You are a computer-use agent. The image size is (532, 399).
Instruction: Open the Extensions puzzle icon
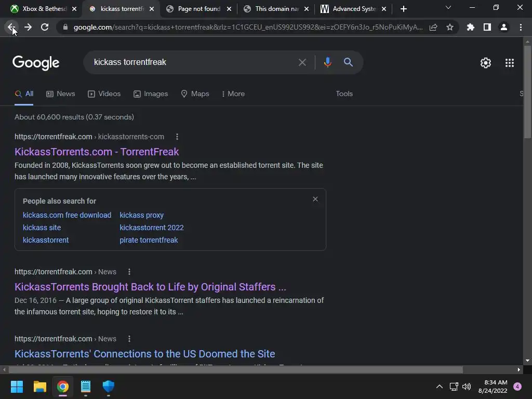[471, 27]
